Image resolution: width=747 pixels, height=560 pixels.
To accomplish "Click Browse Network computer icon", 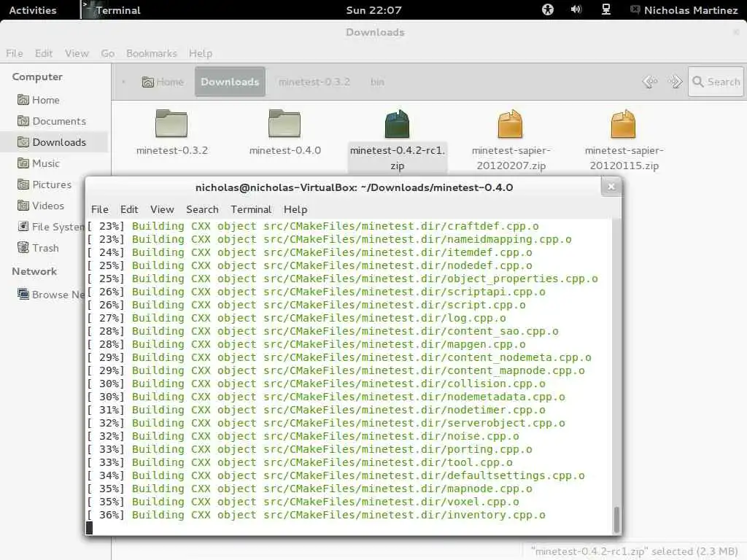I will click(23, 293).
